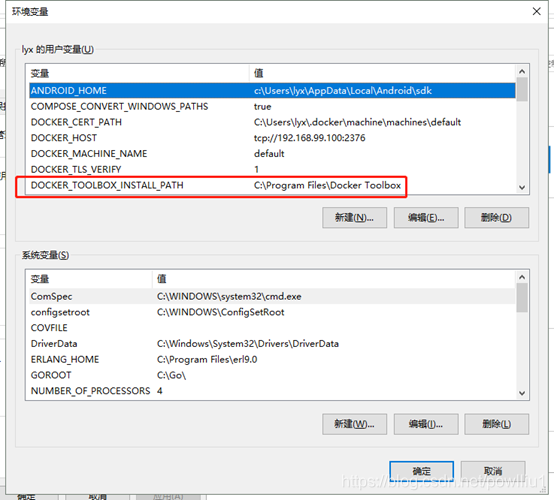Select the COVFILE system variable row

coord(272,328)
